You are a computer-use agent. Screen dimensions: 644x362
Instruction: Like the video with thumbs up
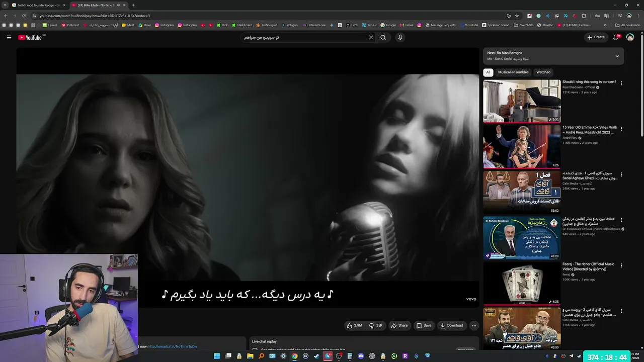[x=355, y=325]
